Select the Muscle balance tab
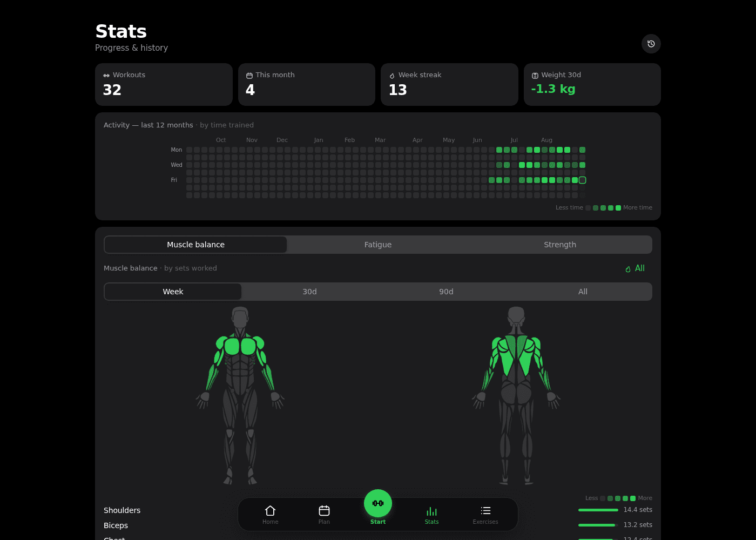 (195, 245)
